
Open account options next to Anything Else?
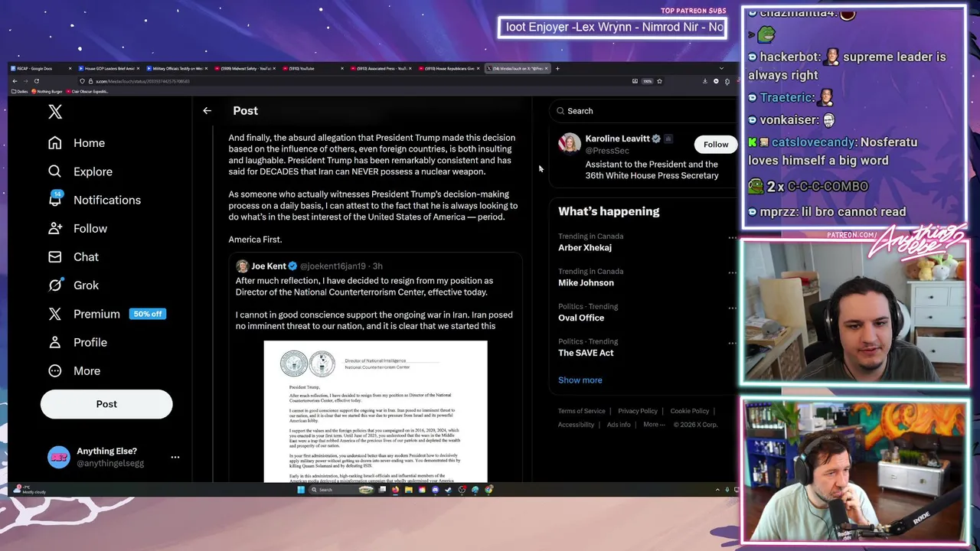pos(175,457)
